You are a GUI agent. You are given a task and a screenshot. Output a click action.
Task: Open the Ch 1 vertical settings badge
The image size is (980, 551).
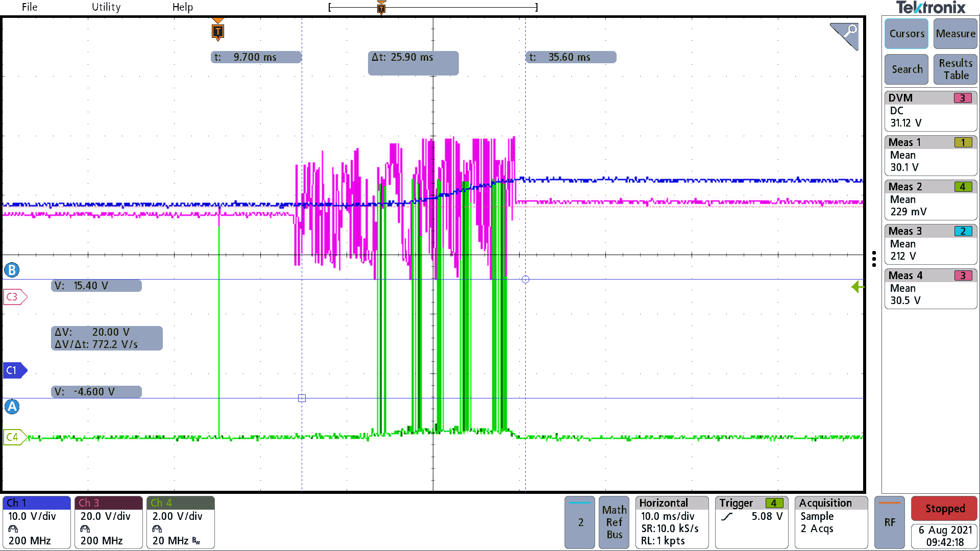coord(36,522)
